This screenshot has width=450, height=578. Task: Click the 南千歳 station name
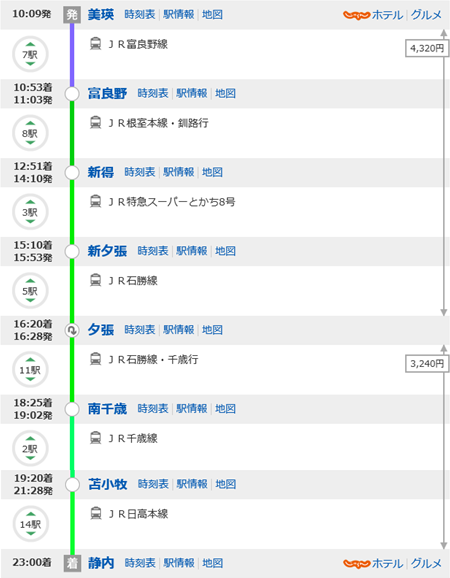pos(107,409)
